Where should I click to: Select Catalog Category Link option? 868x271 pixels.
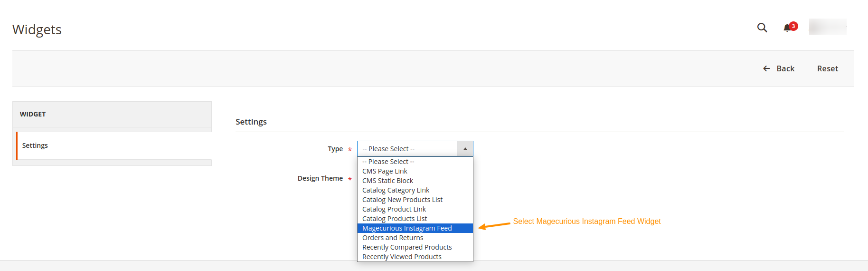pos(415,190)
